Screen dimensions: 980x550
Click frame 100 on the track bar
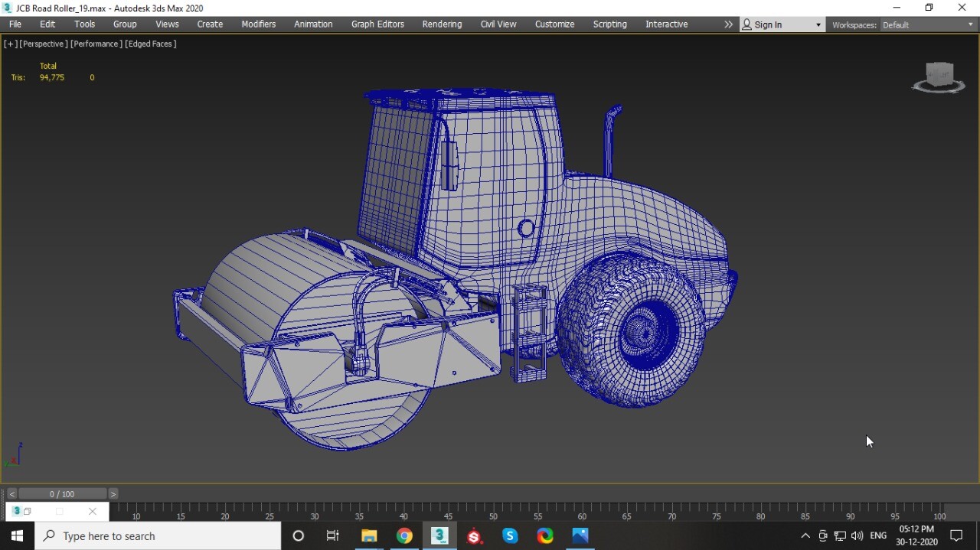pyautogui.click(x=939, y=516)
